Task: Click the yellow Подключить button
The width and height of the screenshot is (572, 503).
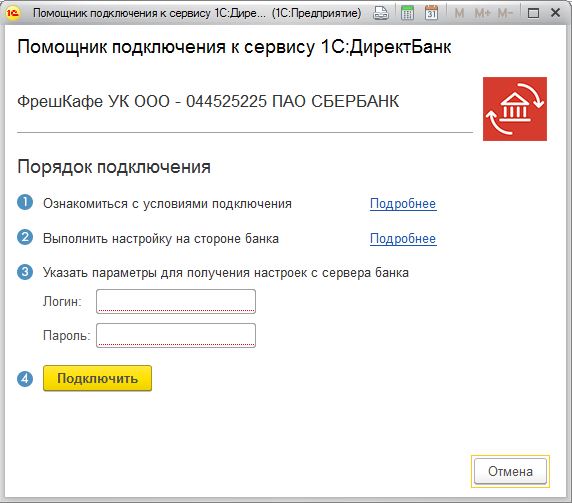Action: click(x=97, y=378)
